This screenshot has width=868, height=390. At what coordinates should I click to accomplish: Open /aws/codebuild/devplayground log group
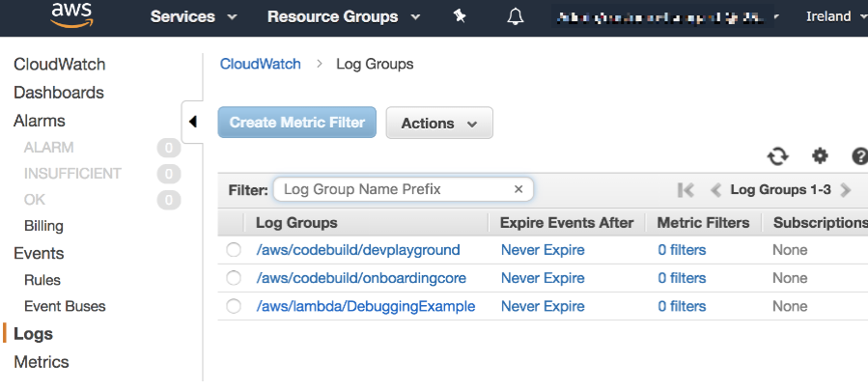[358, 250]
